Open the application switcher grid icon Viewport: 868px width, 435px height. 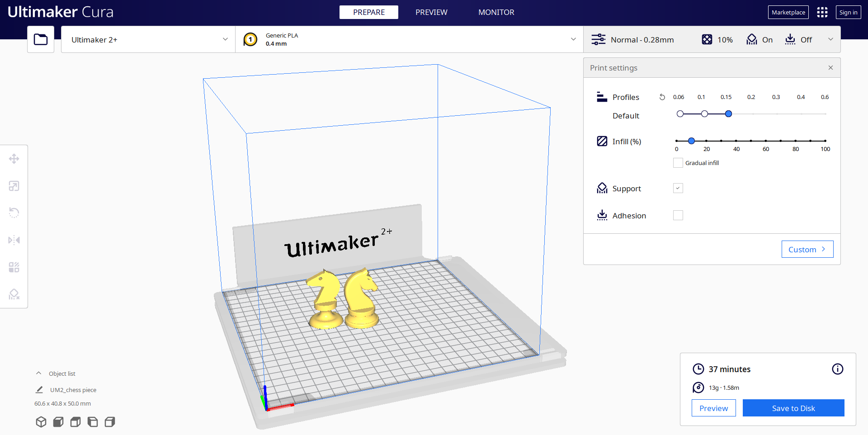(x=822, y=12)
